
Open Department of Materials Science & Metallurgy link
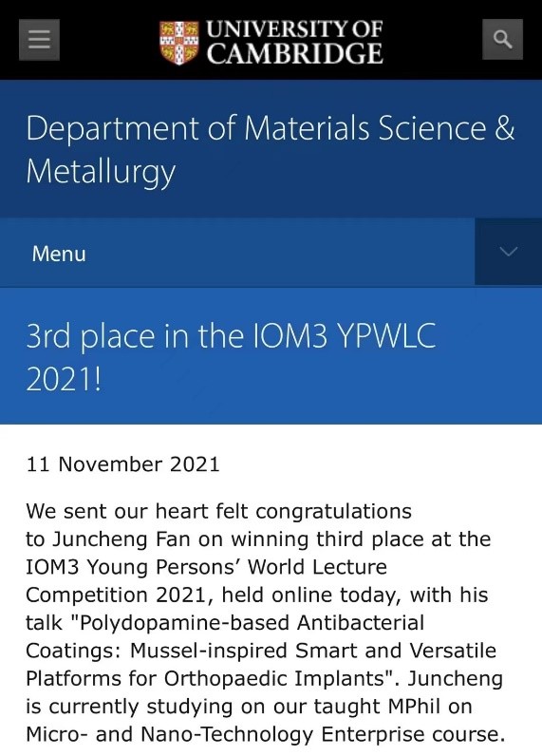click(x=271, y=149)
